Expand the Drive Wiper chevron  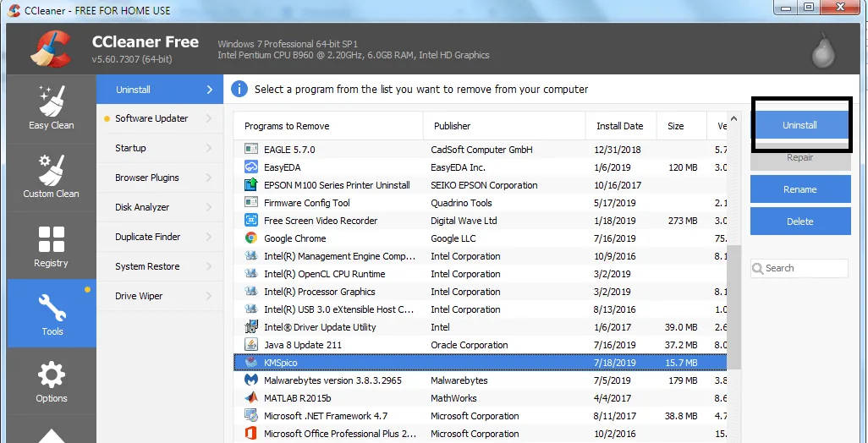209,296
